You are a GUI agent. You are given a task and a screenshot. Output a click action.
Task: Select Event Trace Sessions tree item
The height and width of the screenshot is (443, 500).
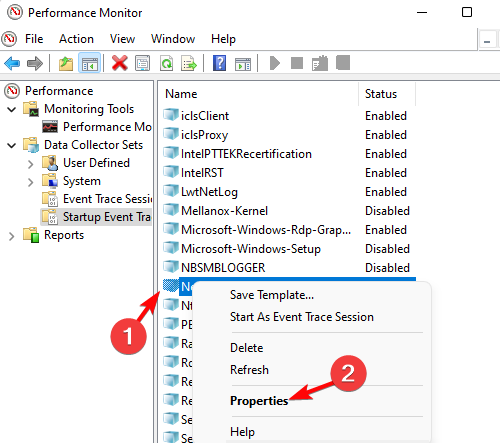[107, 199]
